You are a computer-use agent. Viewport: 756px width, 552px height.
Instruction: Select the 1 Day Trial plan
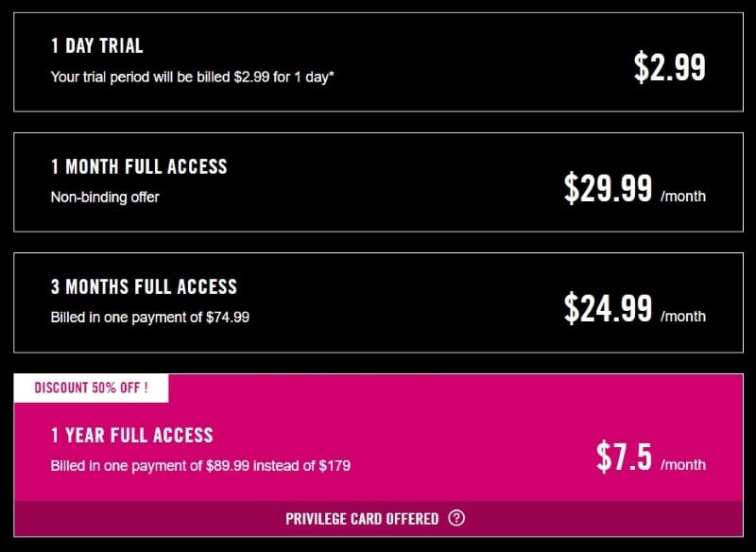pyautogui.click(x=379, y=62)
